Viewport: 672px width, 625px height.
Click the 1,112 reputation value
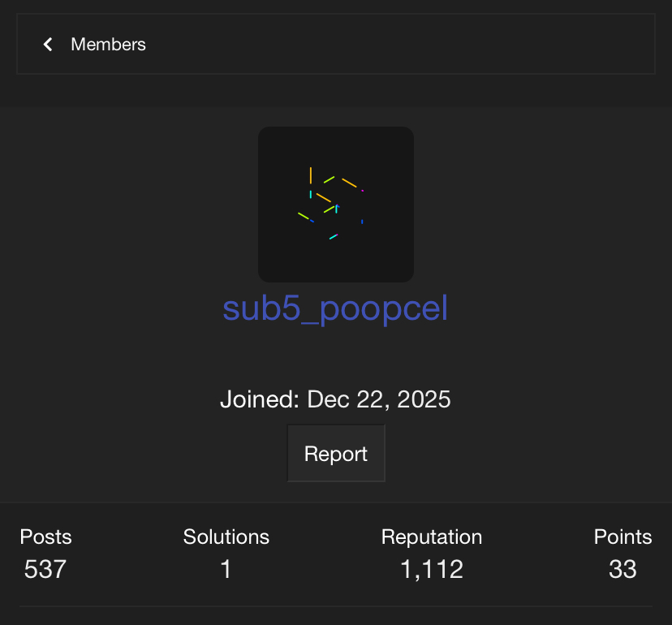pos(432,570)
